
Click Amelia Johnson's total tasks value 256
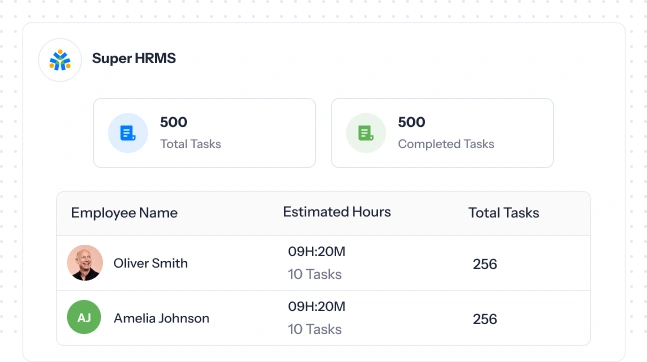tap(485, 319)
